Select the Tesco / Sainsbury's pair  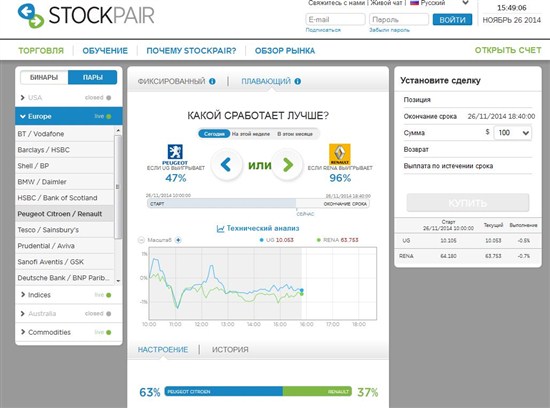click(x=65, y=230)
